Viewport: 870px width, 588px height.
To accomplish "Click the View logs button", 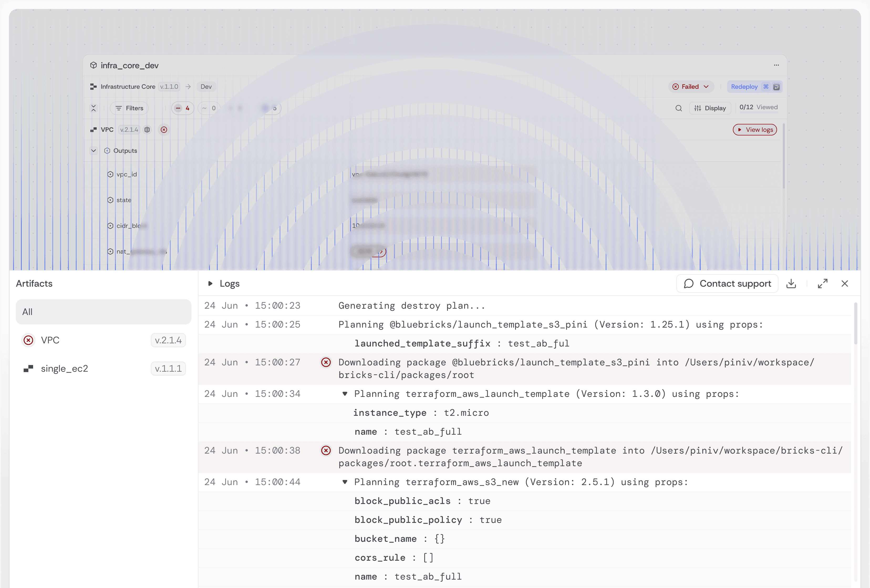I will tap(755, 129).
